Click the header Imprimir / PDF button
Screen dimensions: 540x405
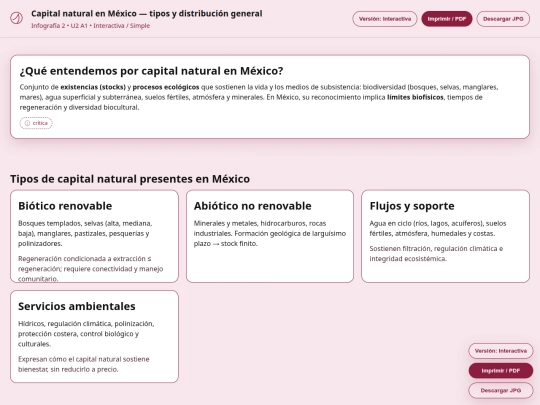pyautogui.click(x=447, y=19)
